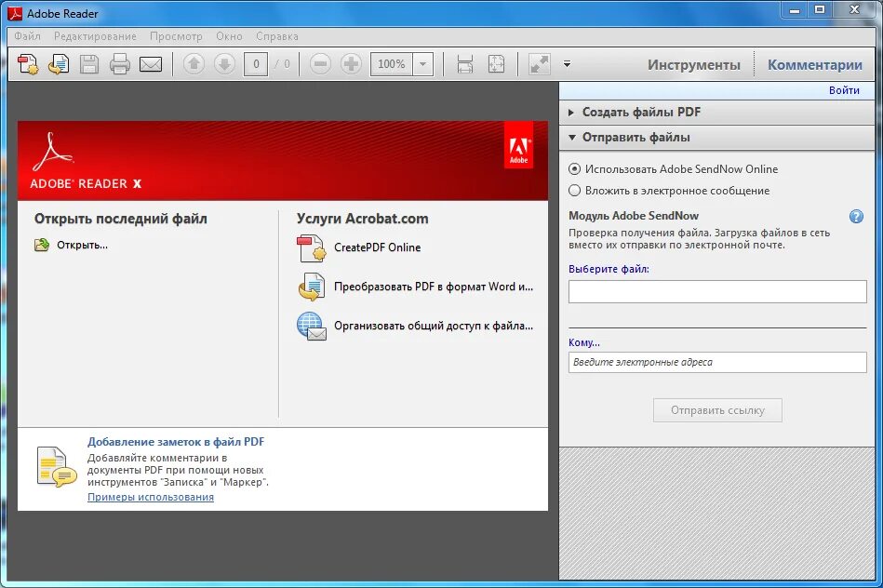Click the read mode diagonal arrows icon
883x588 pixels.
pyautogui.click(x=539, y=64)
